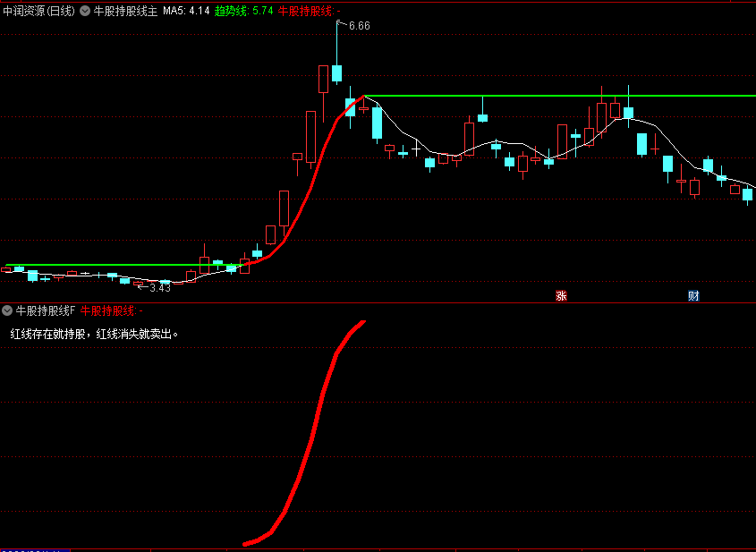The height and width of the screenshot is (552, 756).
Task: Click the candlestick at the 6.66 peak
Action: pyautogui.click(x=336, y=73)
